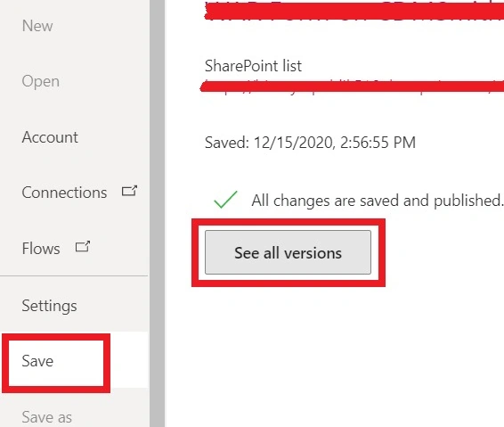This screenshot has height=427, width=504.
Task: Click the green checkmark status icon
Action: [x=225, y=199]
